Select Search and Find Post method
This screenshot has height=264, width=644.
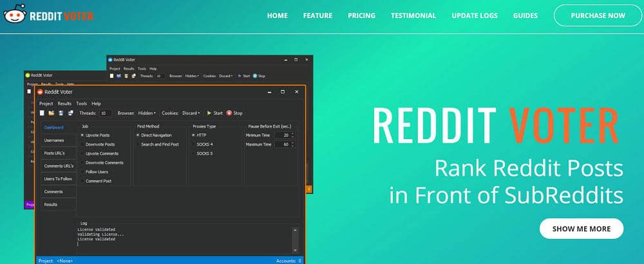point(157,144)
